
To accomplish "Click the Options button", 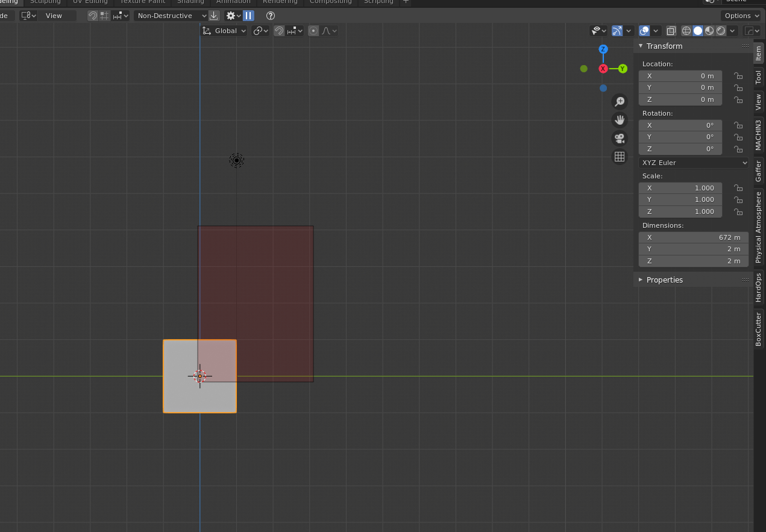I will [x=741, y=16].
